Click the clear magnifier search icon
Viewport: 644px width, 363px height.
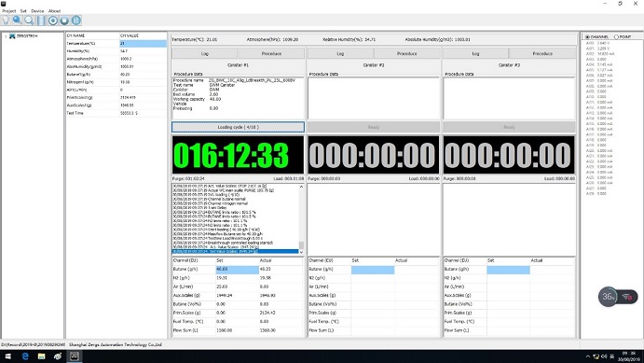tap(29, 21)
